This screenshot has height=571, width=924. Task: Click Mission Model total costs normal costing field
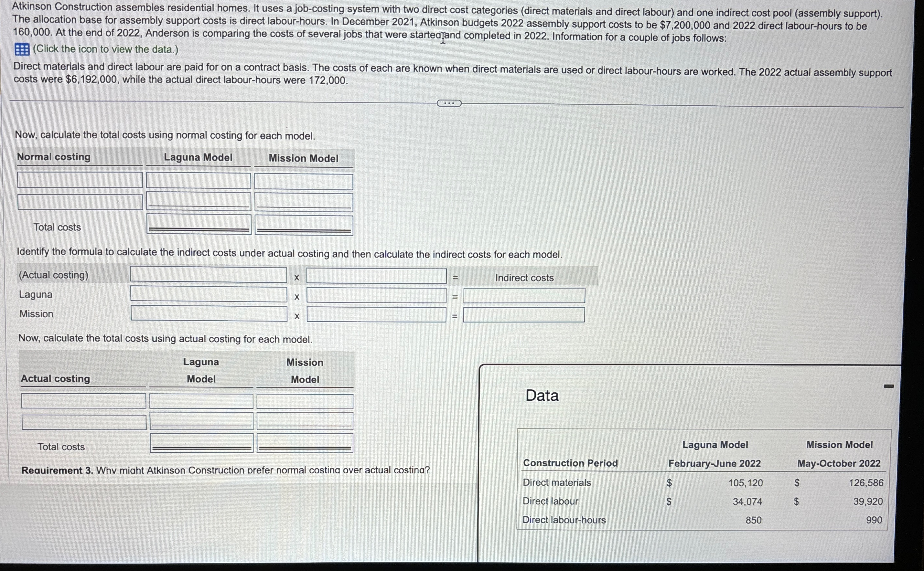(304, 225)
